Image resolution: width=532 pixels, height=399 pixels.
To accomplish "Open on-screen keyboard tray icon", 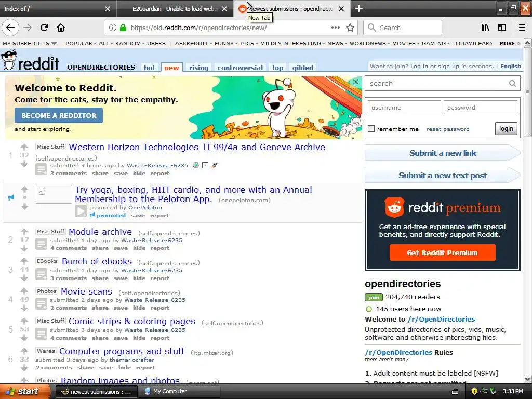I will [455, 392].
